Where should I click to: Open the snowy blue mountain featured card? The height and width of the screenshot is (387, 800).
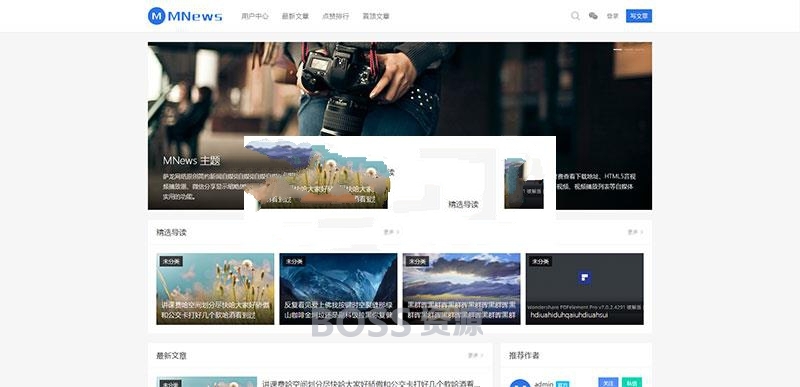coord(338,289)
